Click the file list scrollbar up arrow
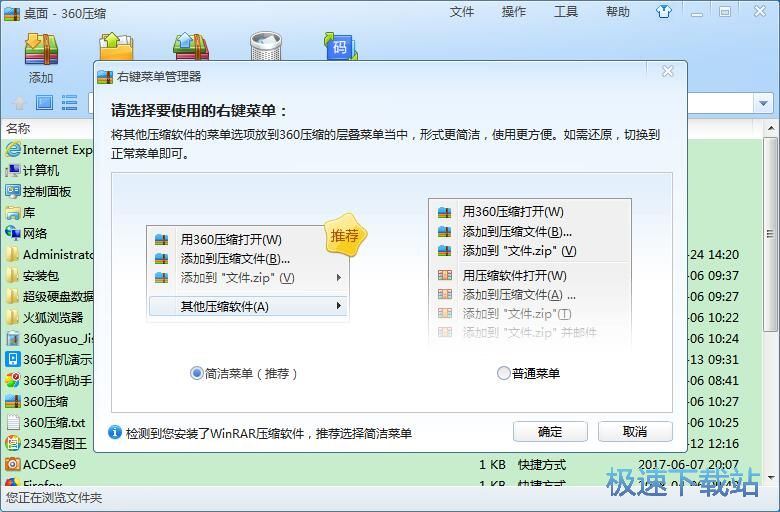This screenshot has height=512, width=780. click(771, 128)
